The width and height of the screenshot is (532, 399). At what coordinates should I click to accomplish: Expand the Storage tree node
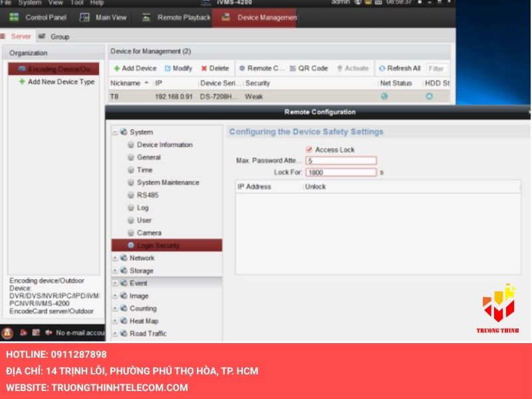115,271
